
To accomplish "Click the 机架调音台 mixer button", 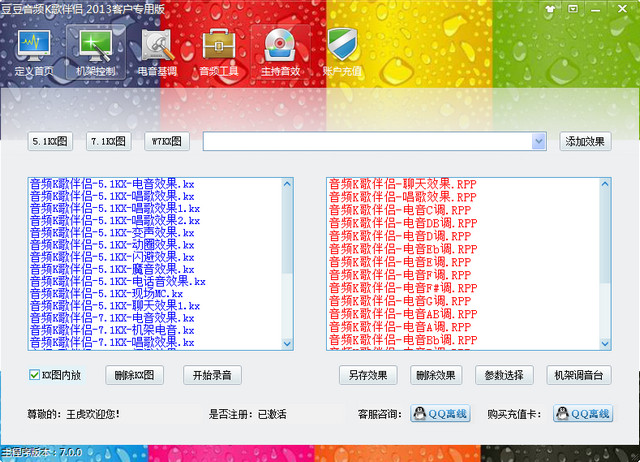I will pyautogui.click(x=578, y=375).
